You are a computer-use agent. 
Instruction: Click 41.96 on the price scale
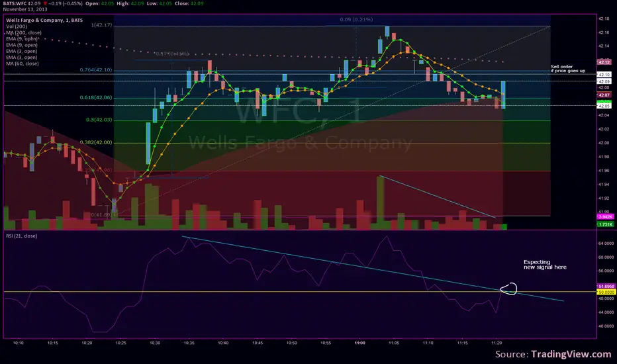604,170
